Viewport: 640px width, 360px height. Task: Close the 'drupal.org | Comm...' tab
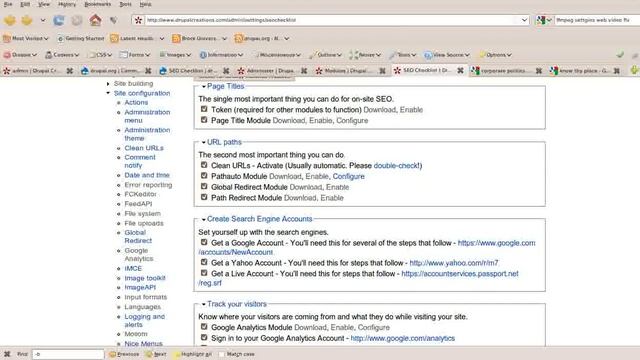[148, 71]
